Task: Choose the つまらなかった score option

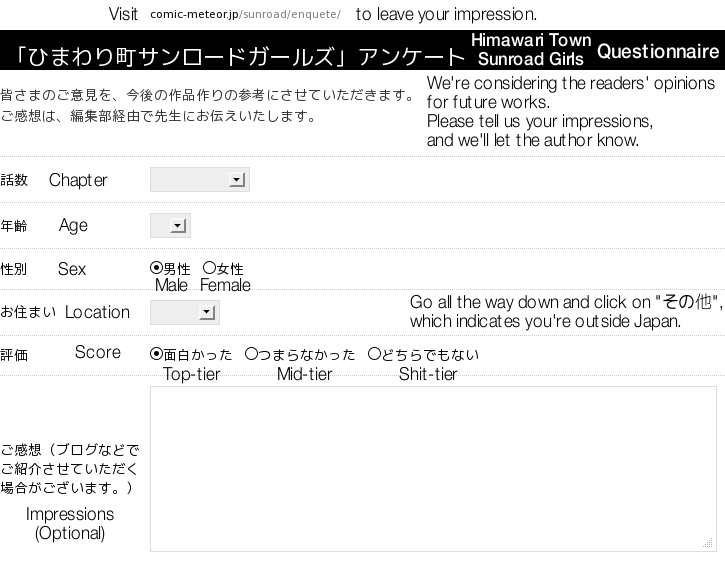Action: click(x=251, y=354)
